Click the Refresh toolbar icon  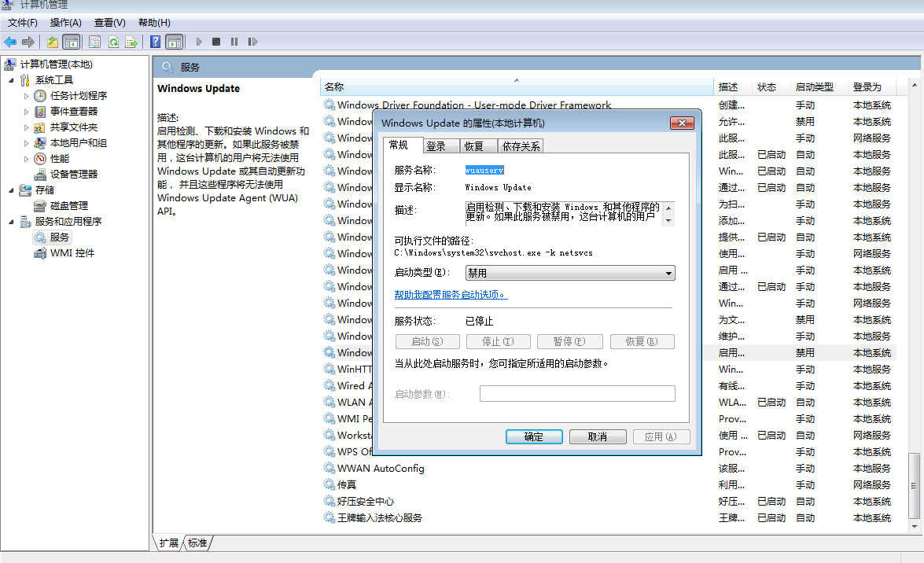coord(113,42)
